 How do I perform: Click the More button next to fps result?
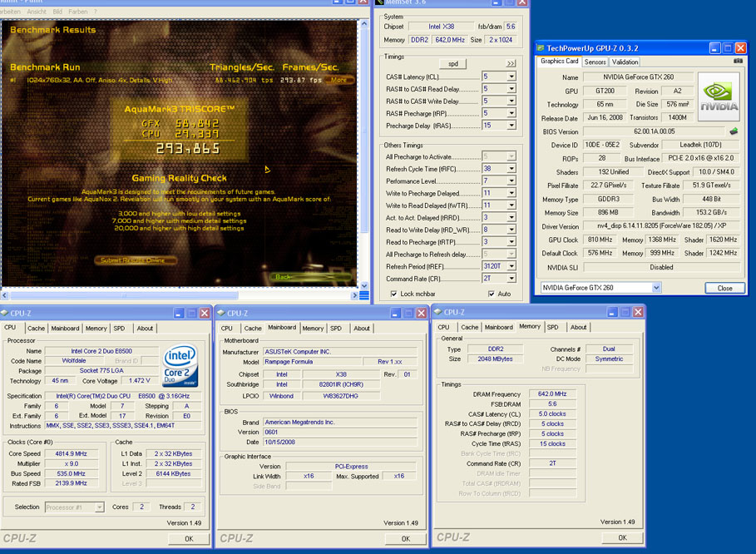point(339,80)
